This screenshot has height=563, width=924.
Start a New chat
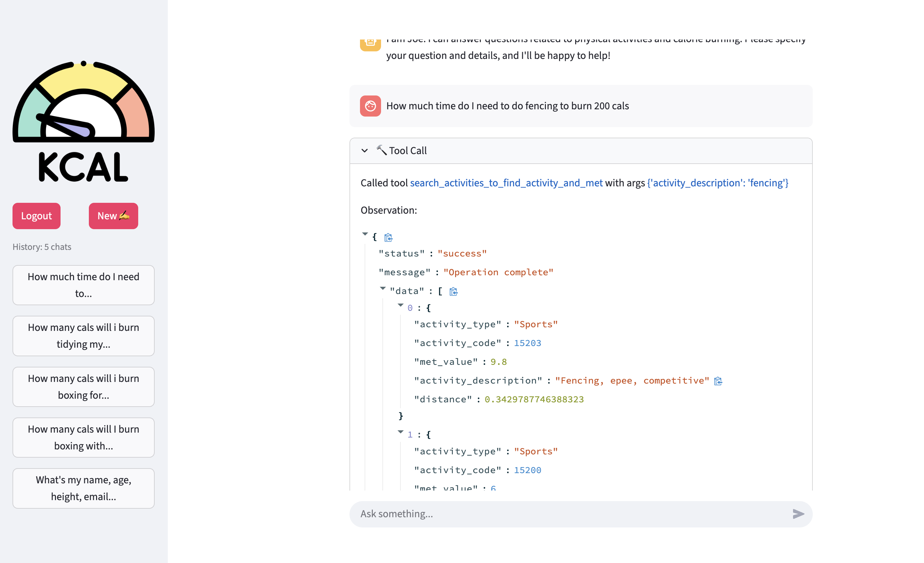click(x=113, y=216)
